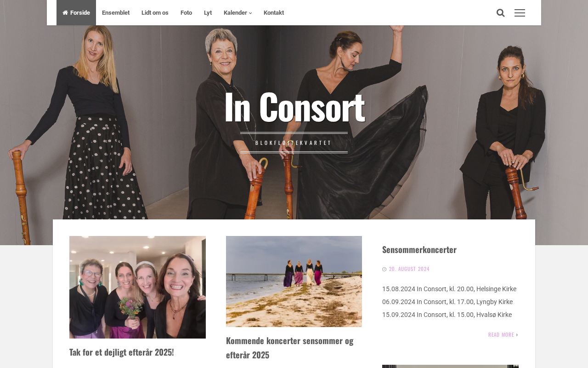Open Kommende koncerter sensommer og efterår 2025
This screenshot has width=588, height=368.
[x=290, y=348]
